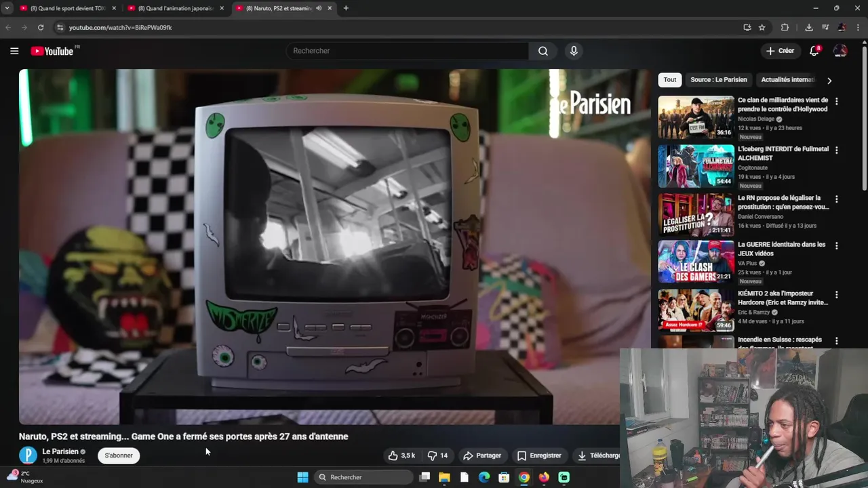Mute the tab via speaker icon
This screenshot has height=488, width=868.
319,8
